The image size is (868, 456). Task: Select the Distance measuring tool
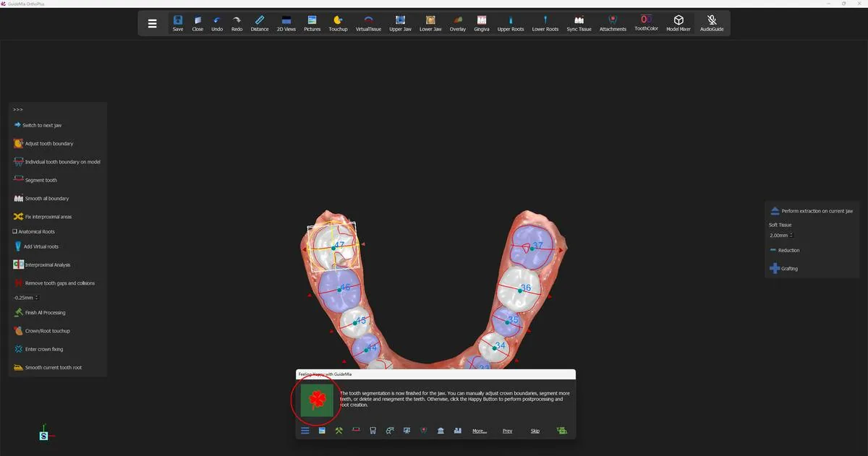point(260,24)
